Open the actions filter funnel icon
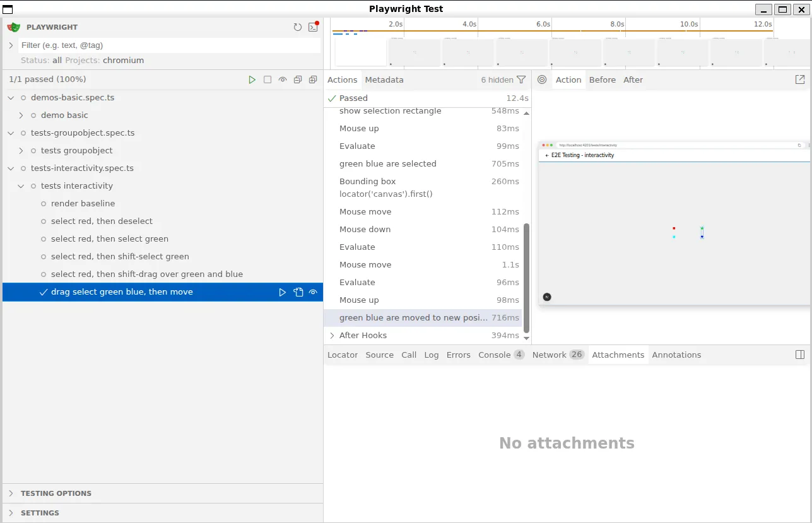 pyautogui.click(x=521, y=79)
